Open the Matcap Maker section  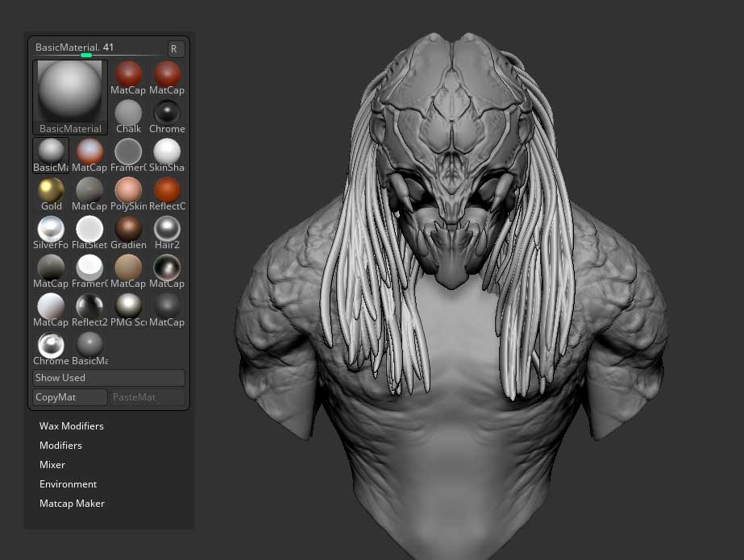(72, 504)
